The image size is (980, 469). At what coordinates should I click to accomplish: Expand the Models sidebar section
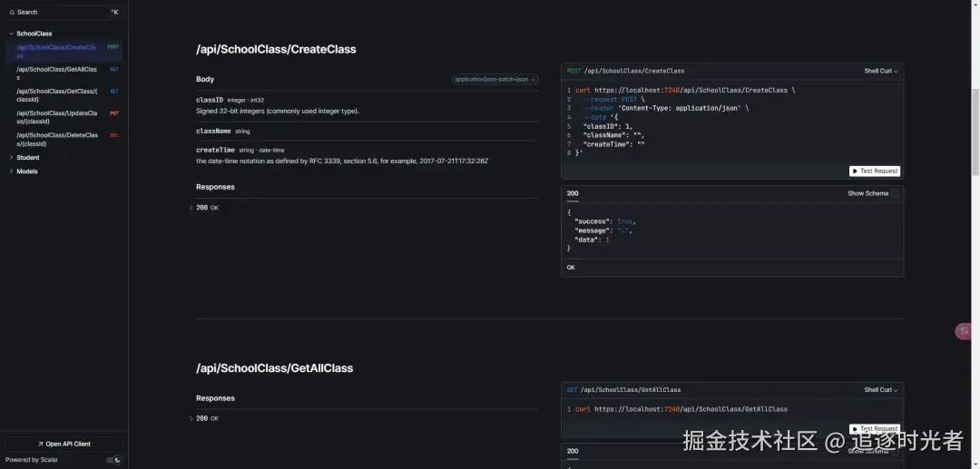click(x=11, y=171)
